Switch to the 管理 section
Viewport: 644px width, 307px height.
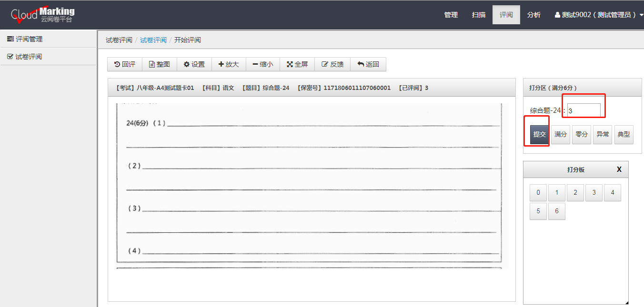pyautogui.click(x=451, y=14)
